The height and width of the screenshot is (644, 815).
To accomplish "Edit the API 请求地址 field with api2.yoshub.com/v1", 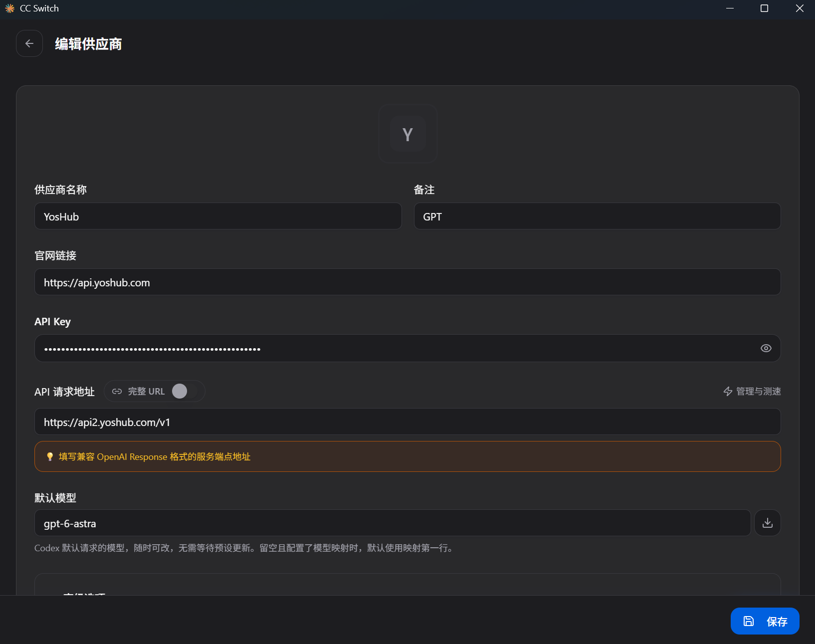I will coord(407,422).
